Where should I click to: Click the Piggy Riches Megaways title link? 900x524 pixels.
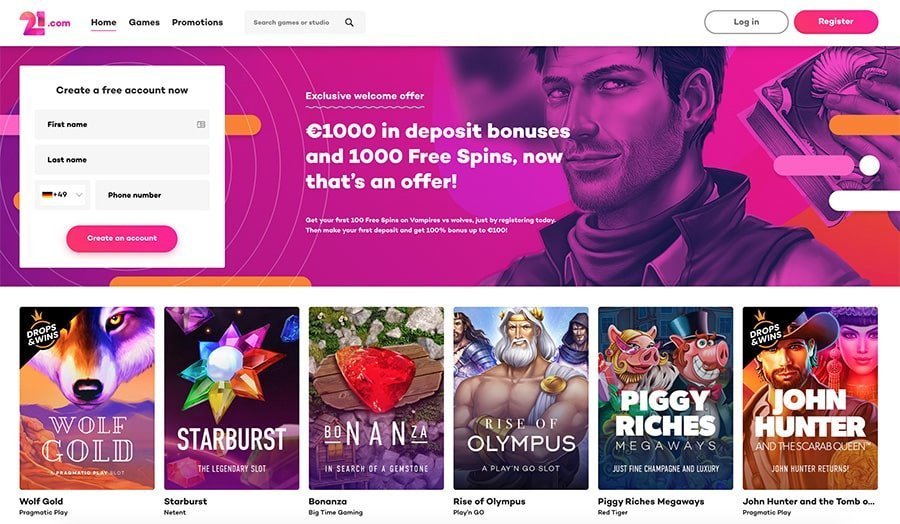(x=651, y=501)
